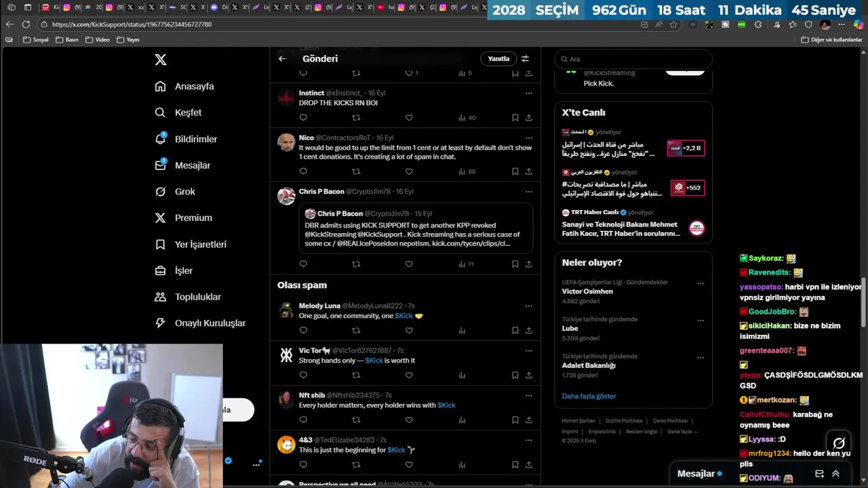Reload the page in browser

(x=26, y=24)
